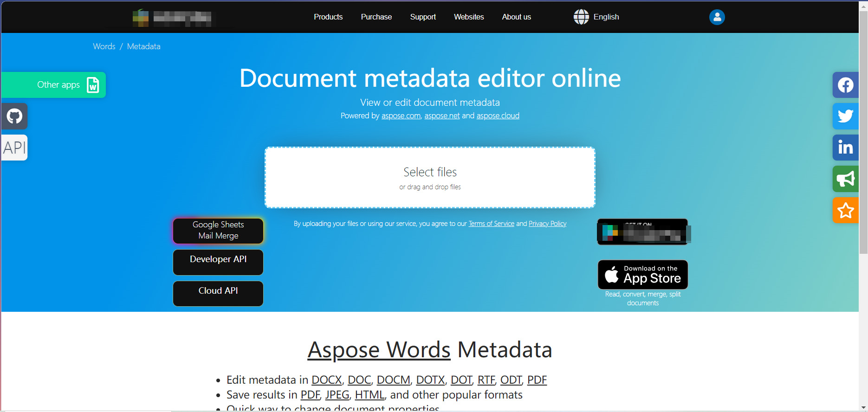Click Words in the breadcrumb
This screenshot has height=412, width=868.
[104, 46]
